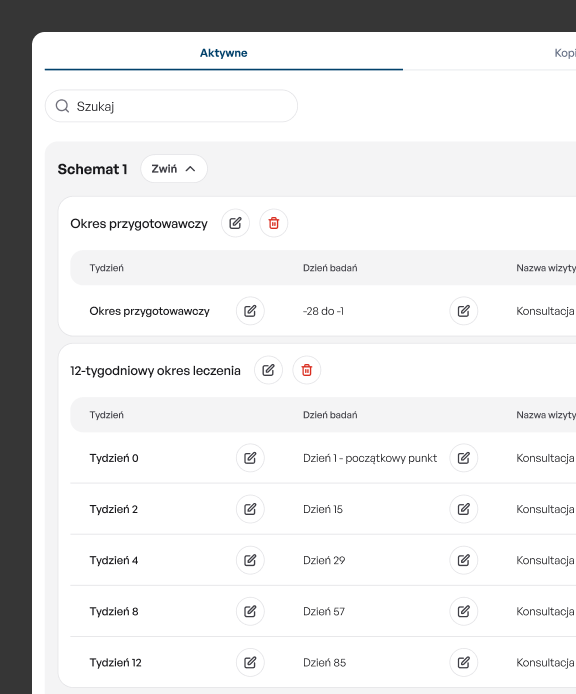
Task: Edit the Dzień 15 day value
Action: click(464, 509)
